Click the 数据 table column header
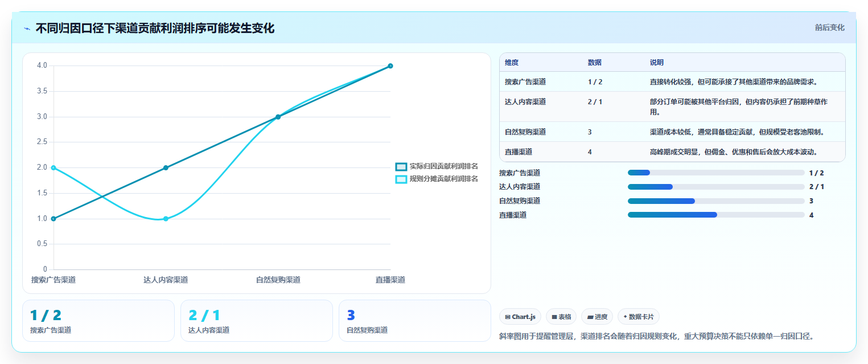Image resolution: width=868 pixels, height=364 pixels. (595, 63)
